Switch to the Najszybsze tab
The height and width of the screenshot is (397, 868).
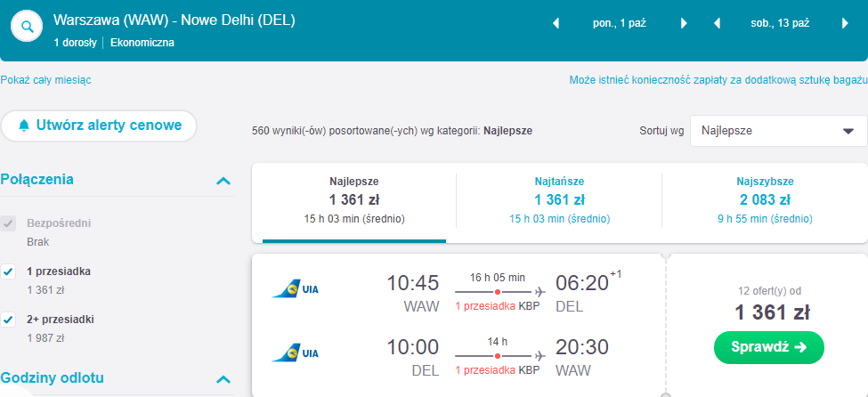pos(765,200)
